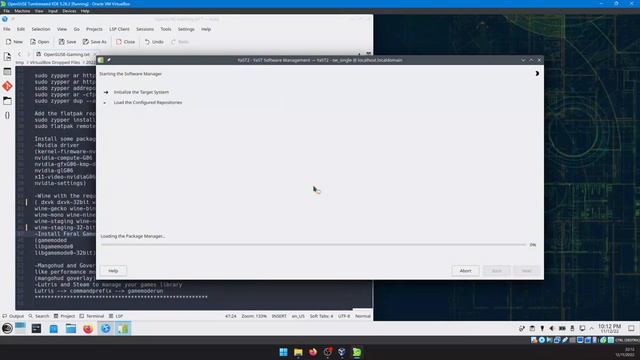640x360 pixels.
Task: Open the Sessions menu in Kate
Action: [145, 29]
